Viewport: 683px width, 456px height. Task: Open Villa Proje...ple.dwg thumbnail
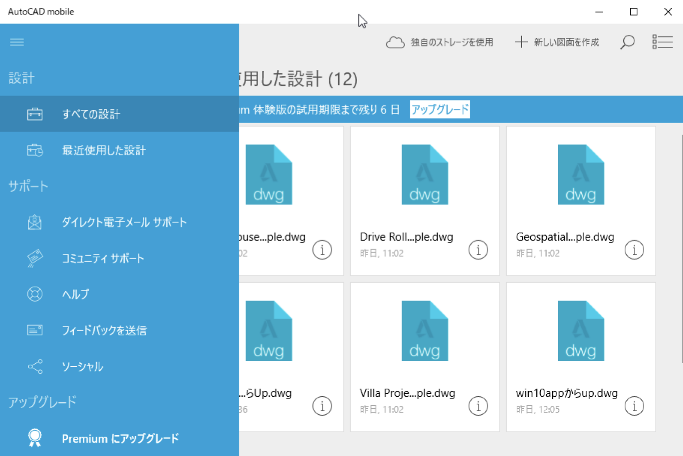coord(425,331)
